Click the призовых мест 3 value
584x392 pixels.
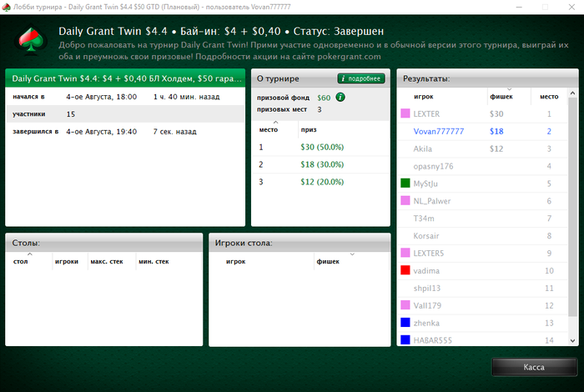coord(320,109)
